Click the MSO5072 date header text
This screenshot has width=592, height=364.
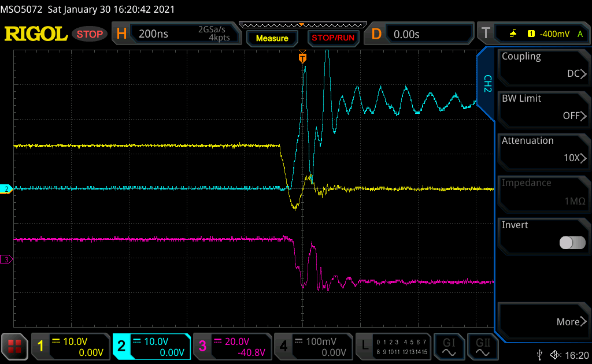coord(88,9)
